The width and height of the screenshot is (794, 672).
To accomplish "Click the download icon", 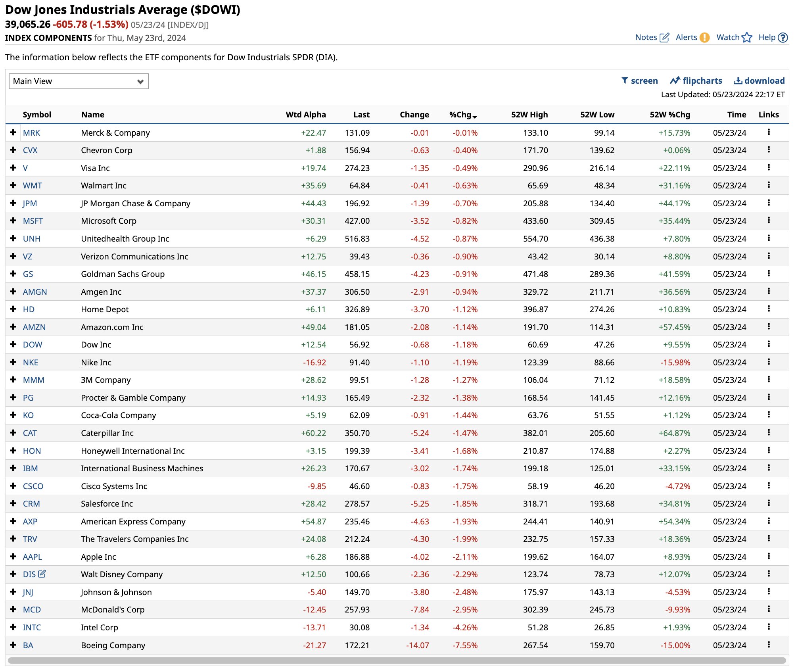I will tap(738, 81).
